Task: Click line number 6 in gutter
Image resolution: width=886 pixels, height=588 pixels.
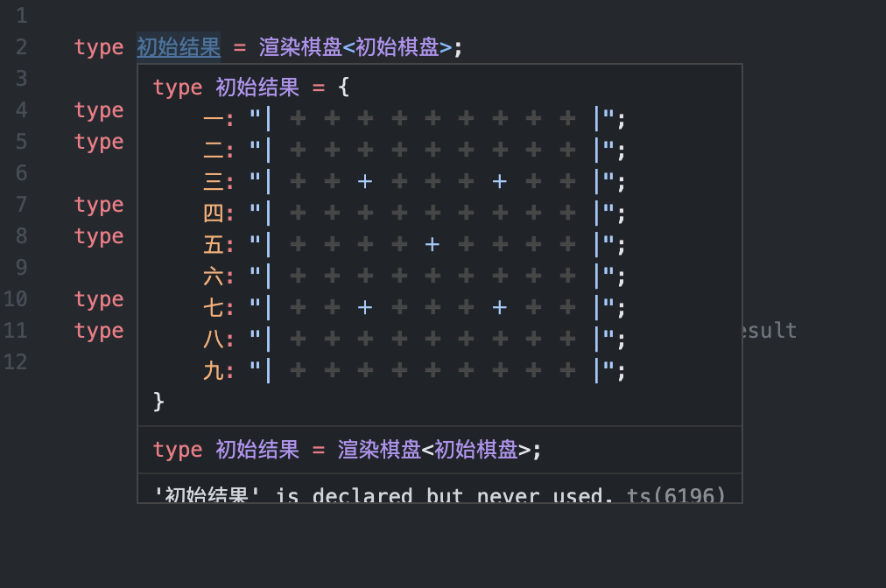Action: pyautogui.click(x=22, y=173)
